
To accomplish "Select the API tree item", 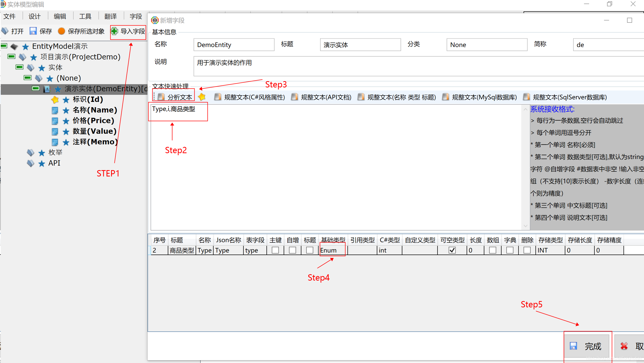I will point(54,163).
